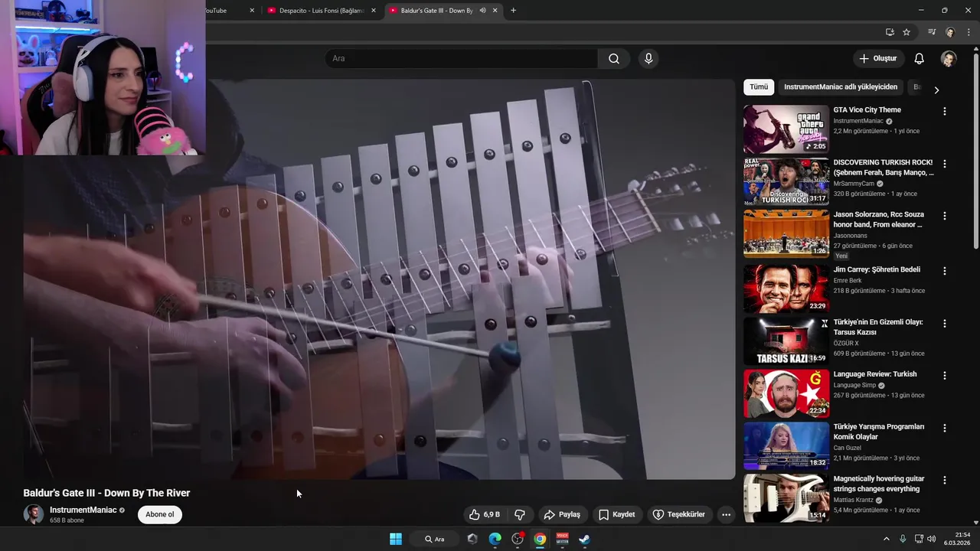Open Chrome three-dot menu
This screenshot has height=551, width=980.
967,32
